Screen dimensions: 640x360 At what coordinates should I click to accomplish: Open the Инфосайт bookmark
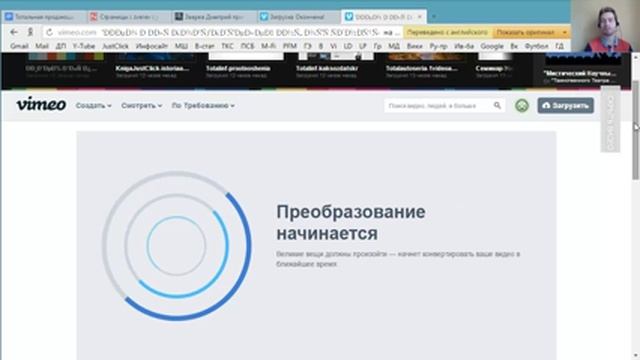pos(151,46)
